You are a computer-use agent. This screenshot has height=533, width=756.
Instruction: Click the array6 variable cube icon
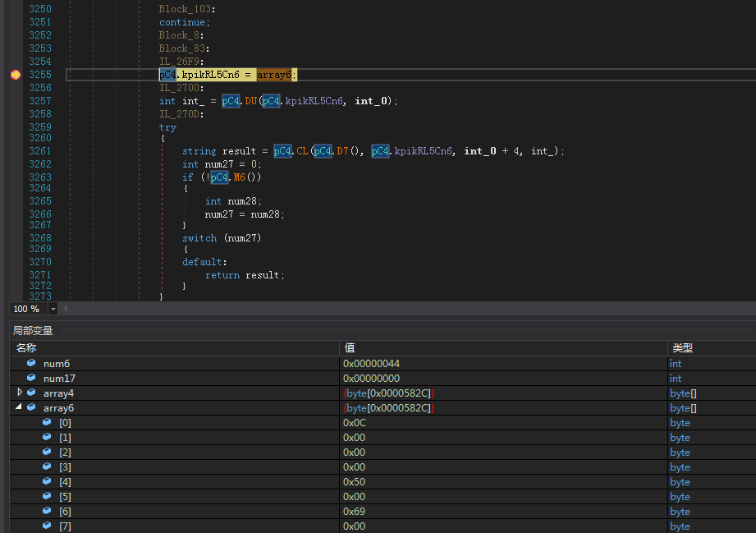(31, 407)
